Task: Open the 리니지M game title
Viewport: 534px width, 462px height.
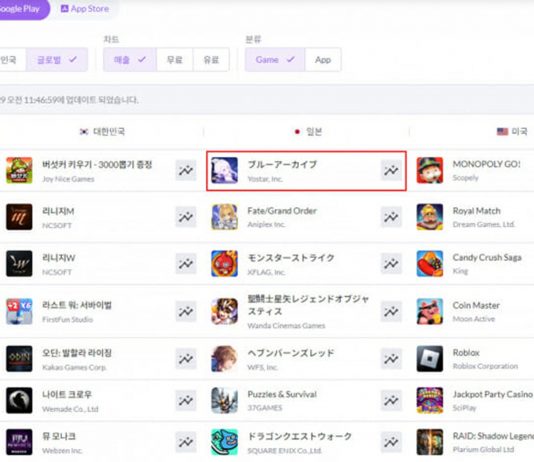Action: [58, 211]
